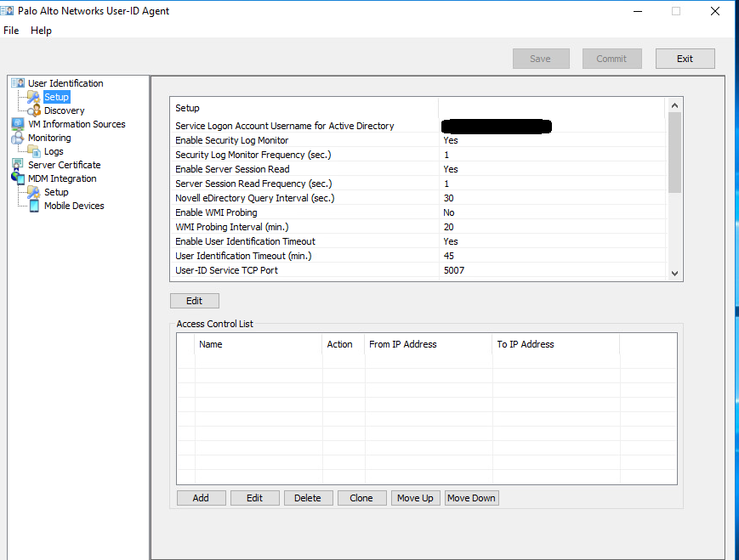Select Novell eDirectory Query Interval row
The height and width of the screenshot is (560, 739).
[x=418, y=198]
